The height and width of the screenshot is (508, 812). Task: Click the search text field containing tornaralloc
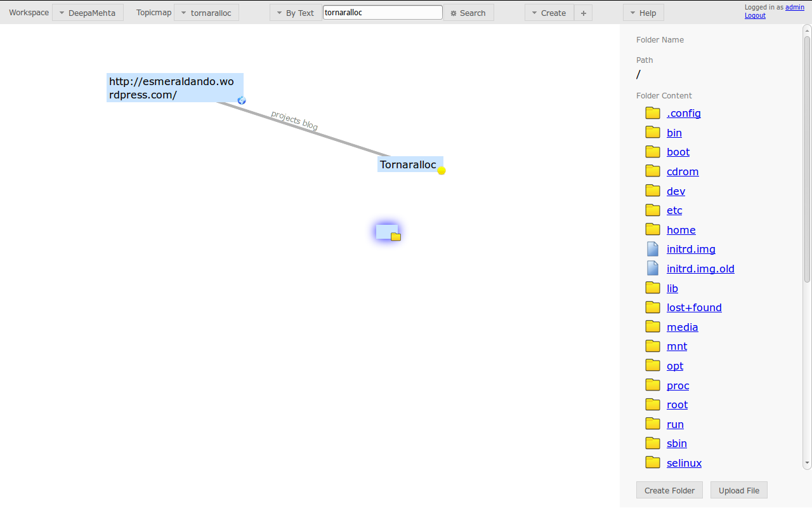(x=383, y=12)
